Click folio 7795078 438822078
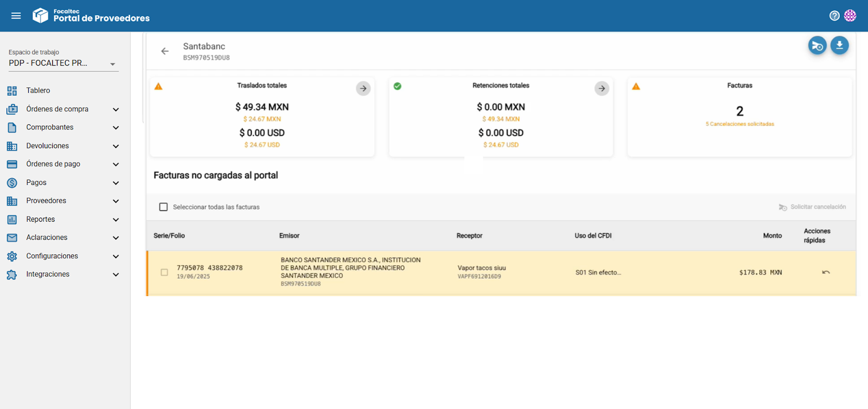 pyautogui.click(x=209, y=268)
